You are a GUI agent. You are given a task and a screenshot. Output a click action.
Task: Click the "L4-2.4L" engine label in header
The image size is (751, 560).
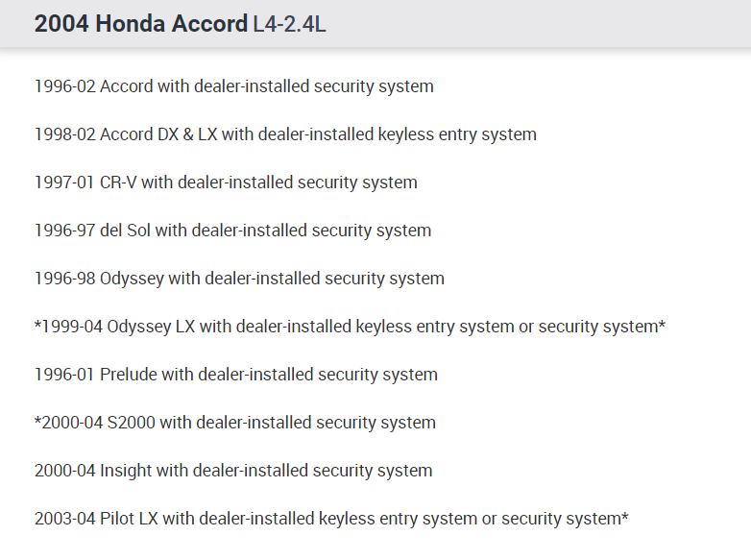tap(289, 25)
